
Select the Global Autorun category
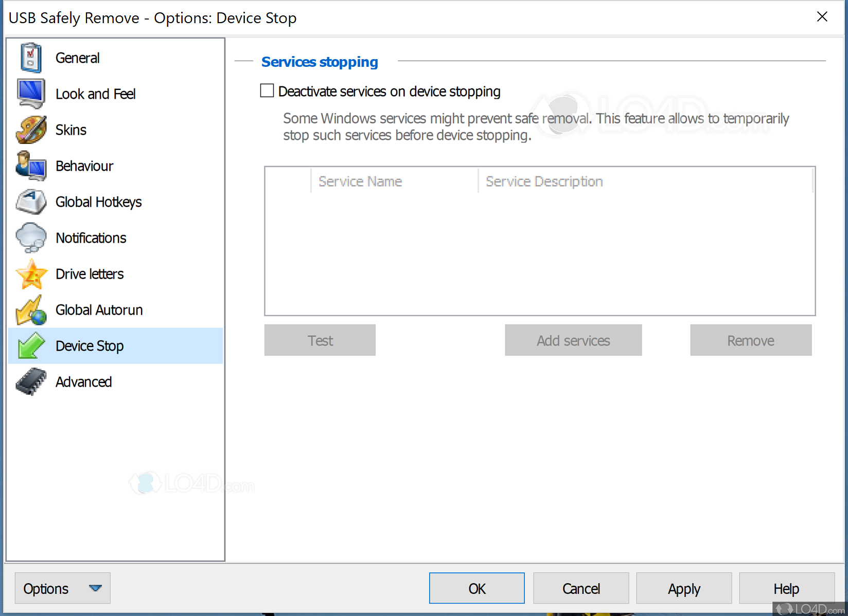[x=99, y=310]
